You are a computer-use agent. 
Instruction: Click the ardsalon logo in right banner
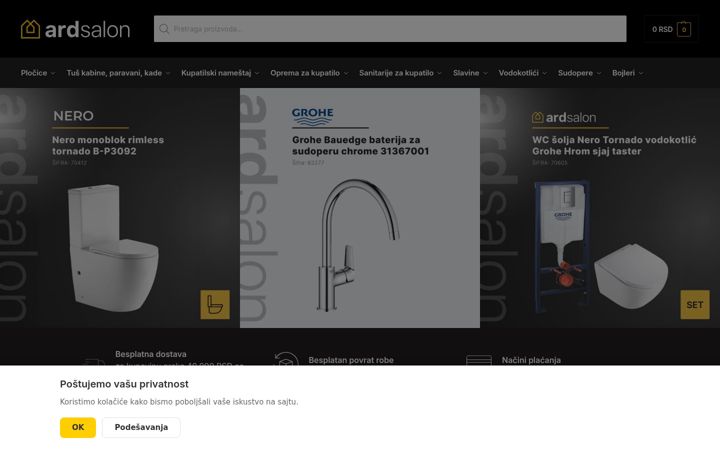(564, 118)
